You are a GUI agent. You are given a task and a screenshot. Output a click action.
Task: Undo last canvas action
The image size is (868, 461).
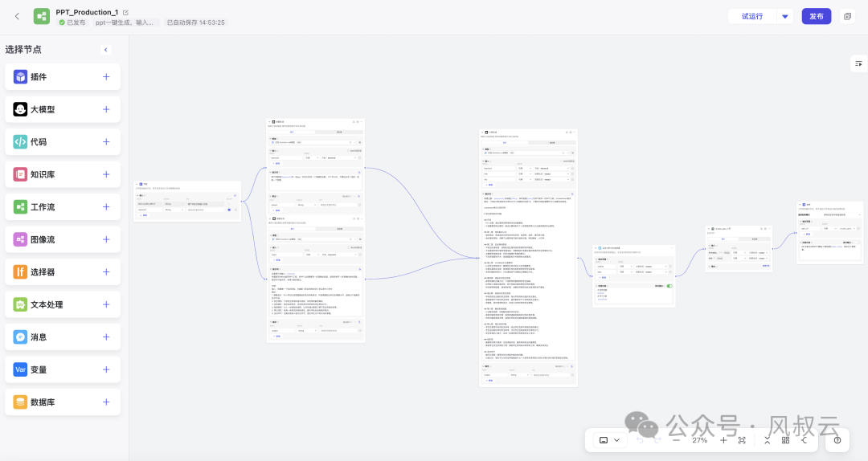[x=640, y=441]
